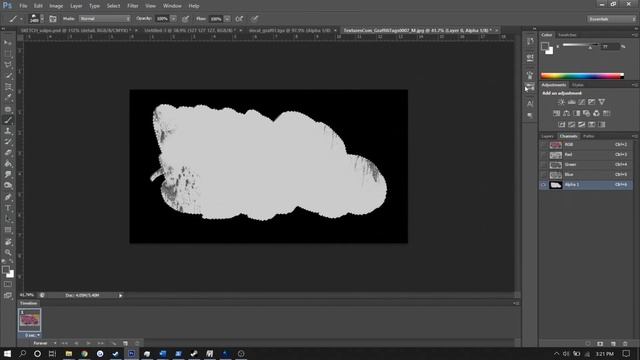Open the Brush panel from options bar

coord(53,19)
